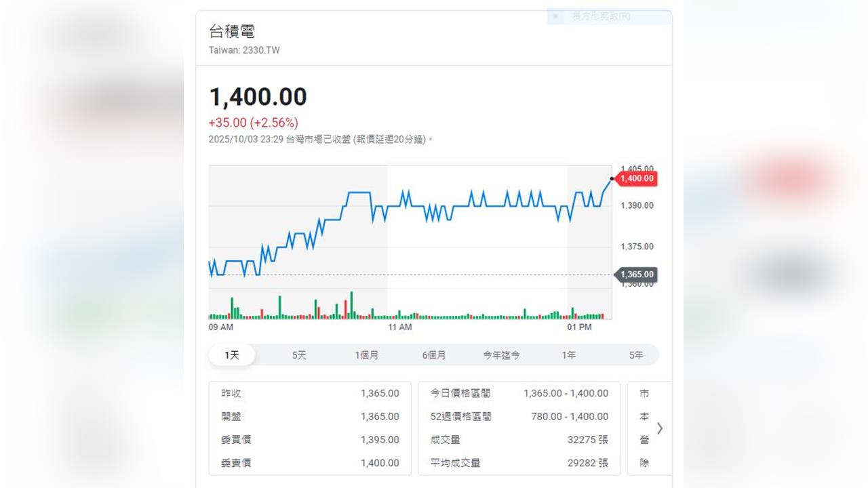The height and width of the screenshot is (488, 868).
Task: Switch to 今年迄今 range
Action: tap(501, 355)
